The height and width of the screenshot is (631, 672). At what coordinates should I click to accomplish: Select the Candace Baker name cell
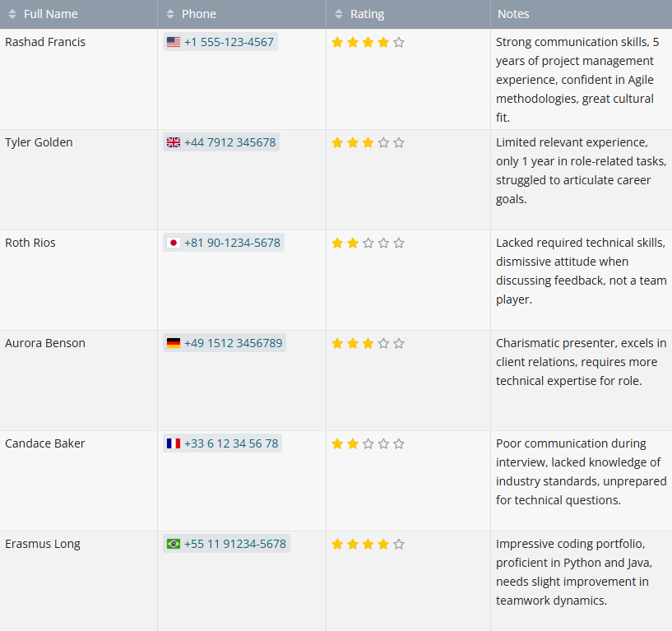click(x=78, y=480)
